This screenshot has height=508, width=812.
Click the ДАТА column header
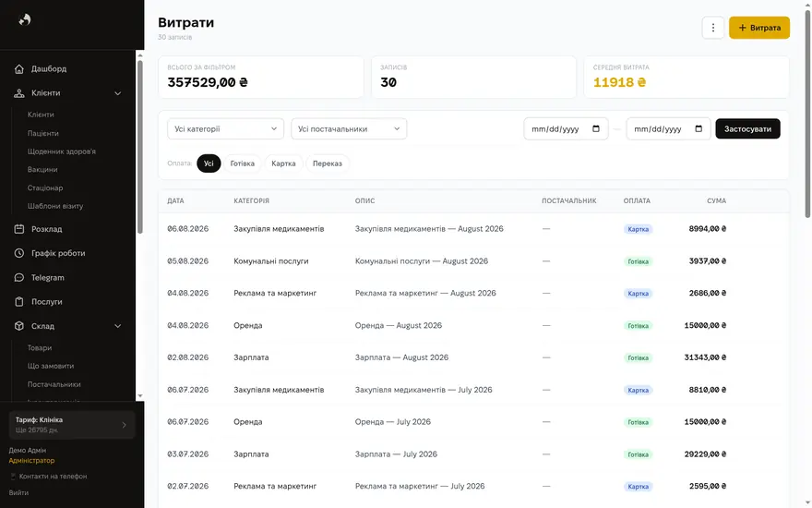175,200
